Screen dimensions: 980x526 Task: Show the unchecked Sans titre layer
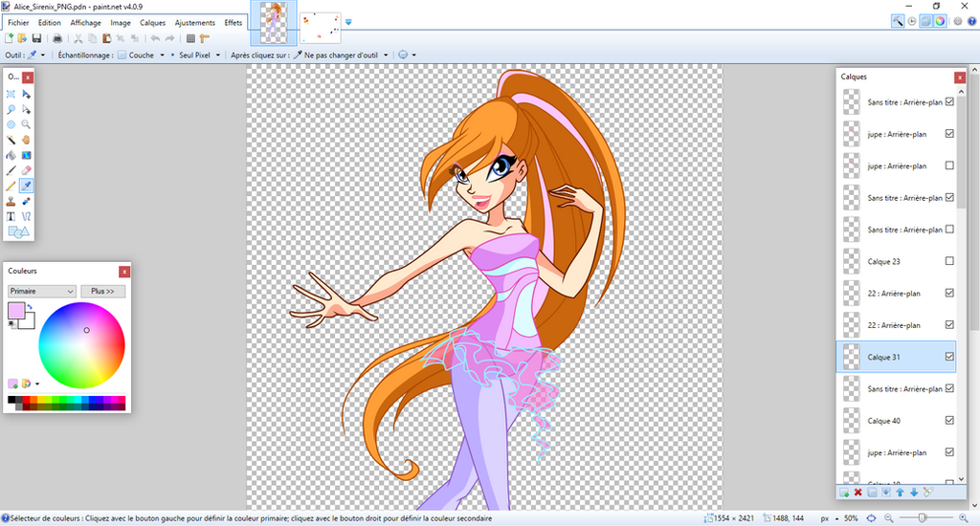pos(949,230)
